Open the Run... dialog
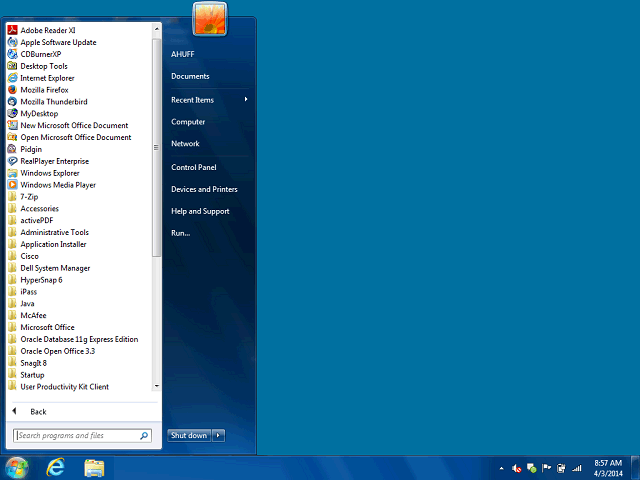The width and height of the screenshot is (640, 480). 180,233
